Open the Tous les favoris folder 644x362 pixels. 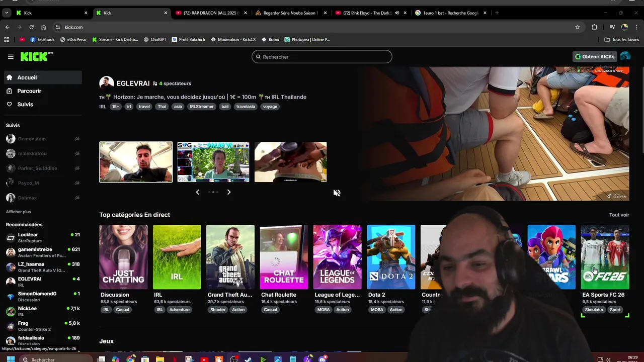pos(622,39)
